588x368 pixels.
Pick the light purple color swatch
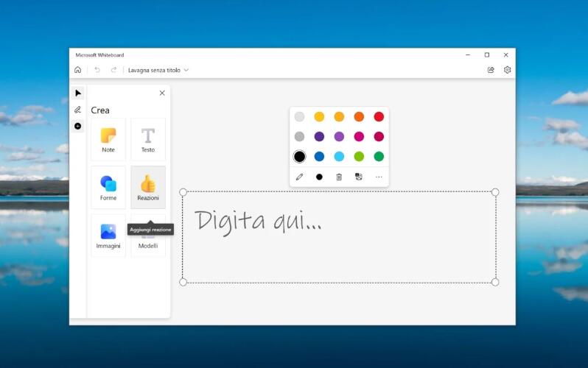tap(339, 136)
